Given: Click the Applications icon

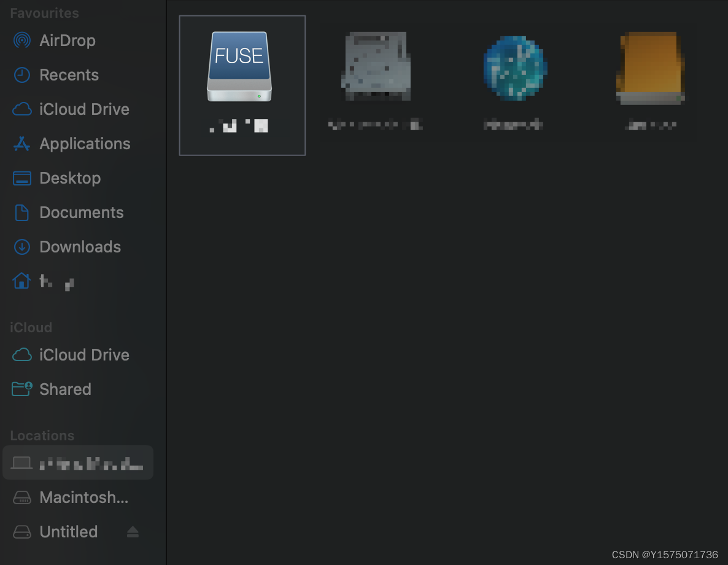Looking at the screenshot, I should (22, 144).
